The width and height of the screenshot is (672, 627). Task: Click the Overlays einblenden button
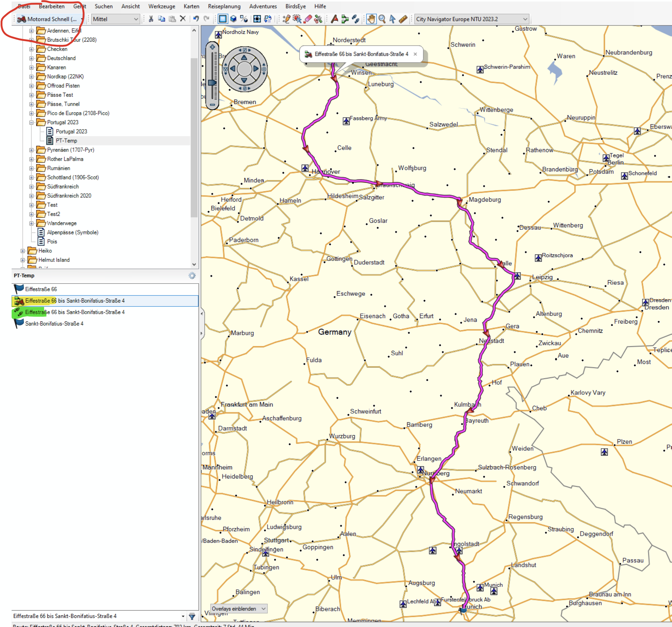(x=238, y=608)
